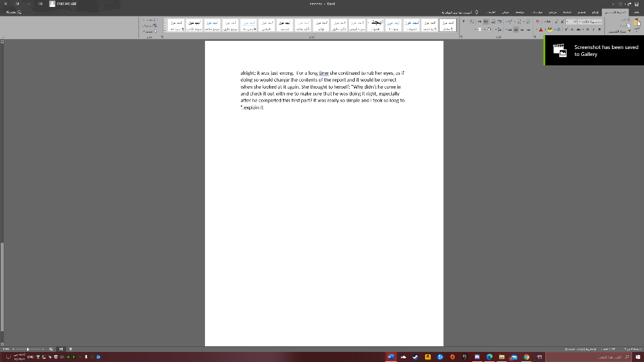The image size is (644, 362).
Task: Apply red font color button
Action: point(541,30)
